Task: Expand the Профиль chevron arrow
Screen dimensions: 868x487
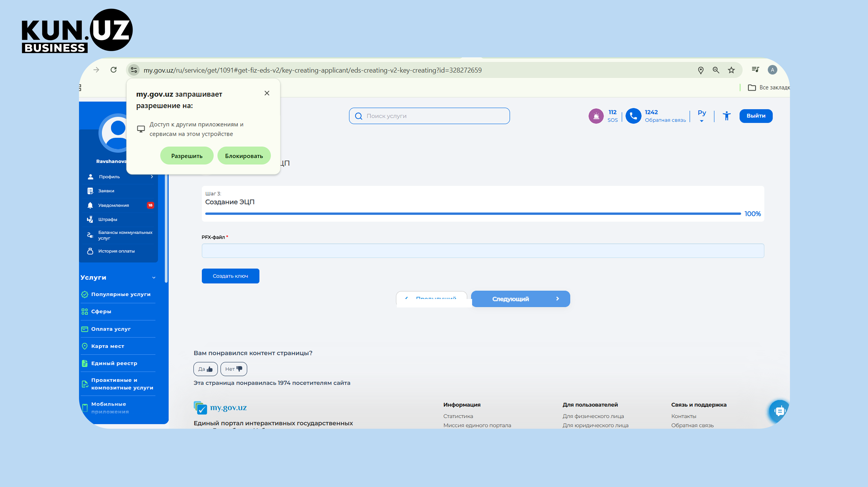Action: click(x=152, y=177)
